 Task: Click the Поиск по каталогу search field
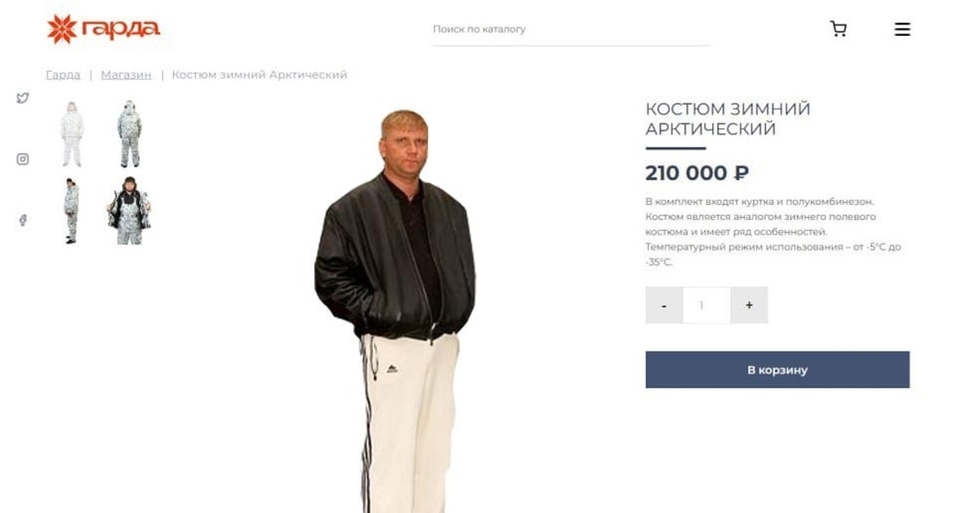[x=571, y=29]
